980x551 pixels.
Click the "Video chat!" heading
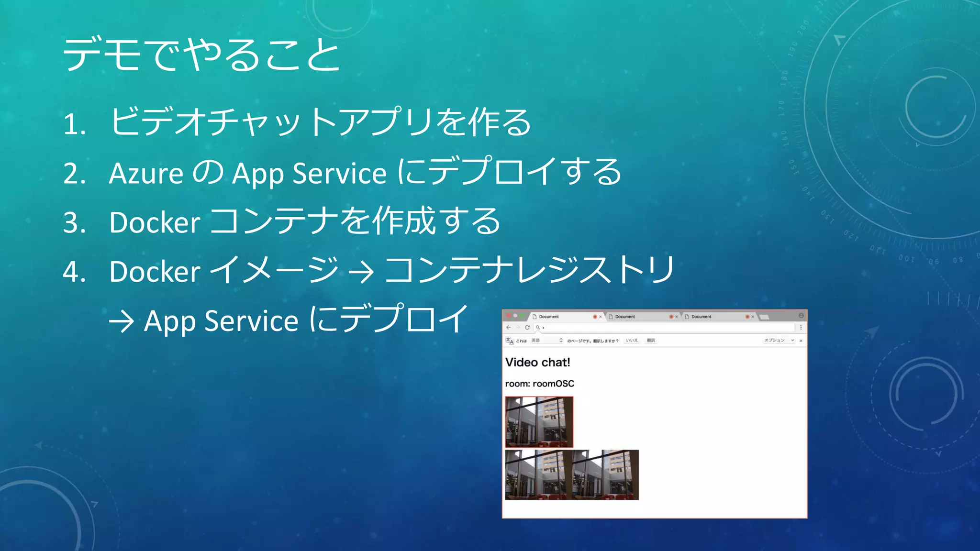coord(538,362)
